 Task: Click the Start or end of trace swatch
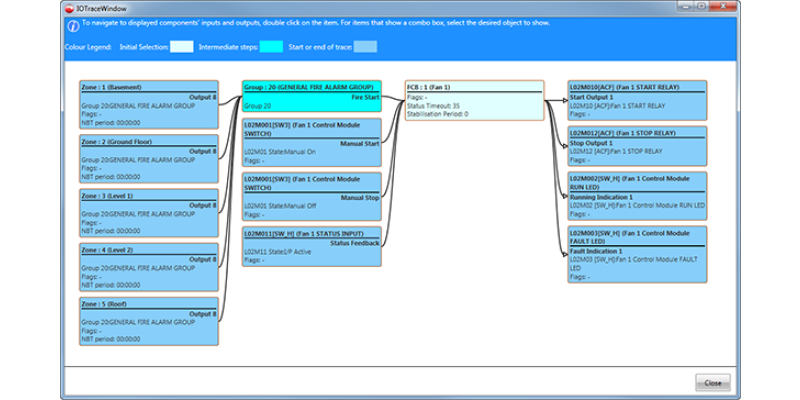coord(366,46)
